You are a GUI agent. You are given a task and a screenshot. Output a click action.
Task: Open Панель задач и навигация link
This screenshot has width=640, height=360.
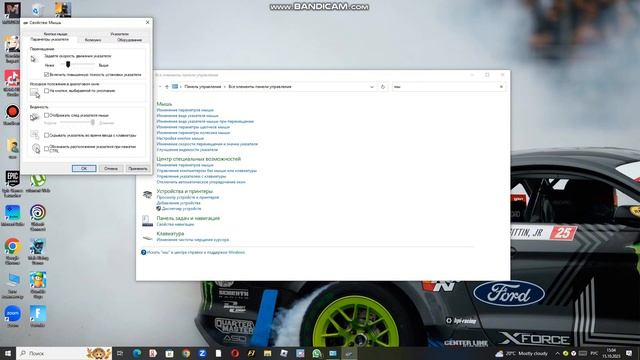[188, 218]
